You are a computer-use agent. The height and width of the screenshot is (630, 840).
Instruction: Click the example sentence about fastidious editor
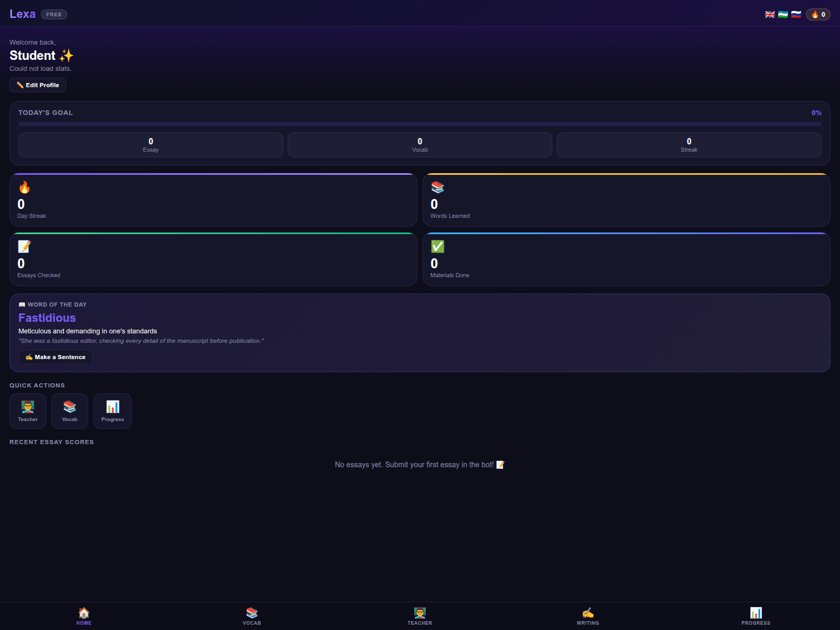[141, 341]
